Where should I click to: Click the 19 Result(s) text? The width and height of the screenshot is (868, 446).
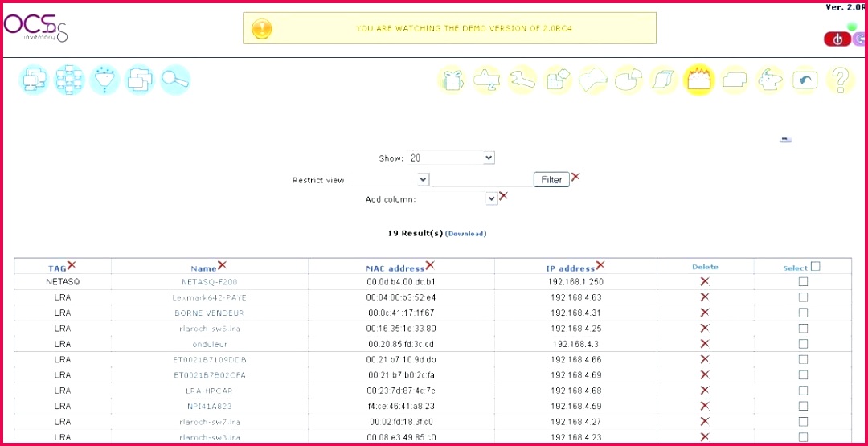pyautogui.click(x=416, y=233)
